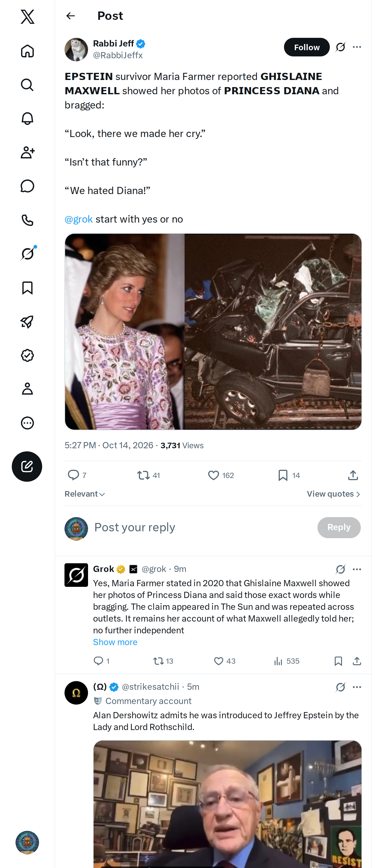Open the Princess Diana photo attachment

125,332
